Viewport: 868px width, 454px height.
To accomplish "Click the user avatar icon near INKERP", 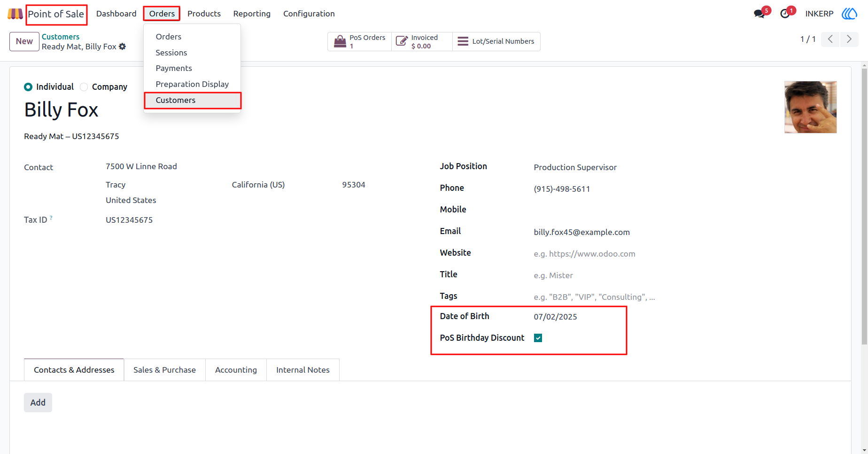I will (x=849, y=14).
